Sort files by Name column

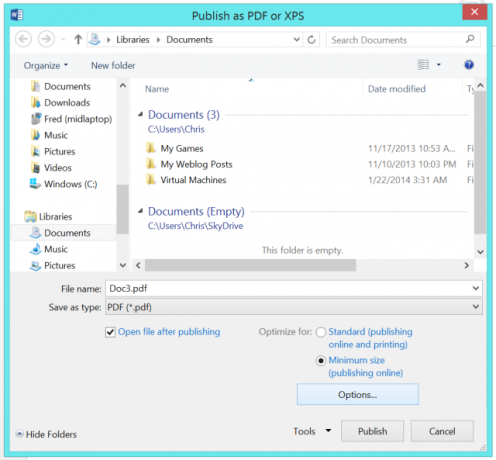click(157, 89)
